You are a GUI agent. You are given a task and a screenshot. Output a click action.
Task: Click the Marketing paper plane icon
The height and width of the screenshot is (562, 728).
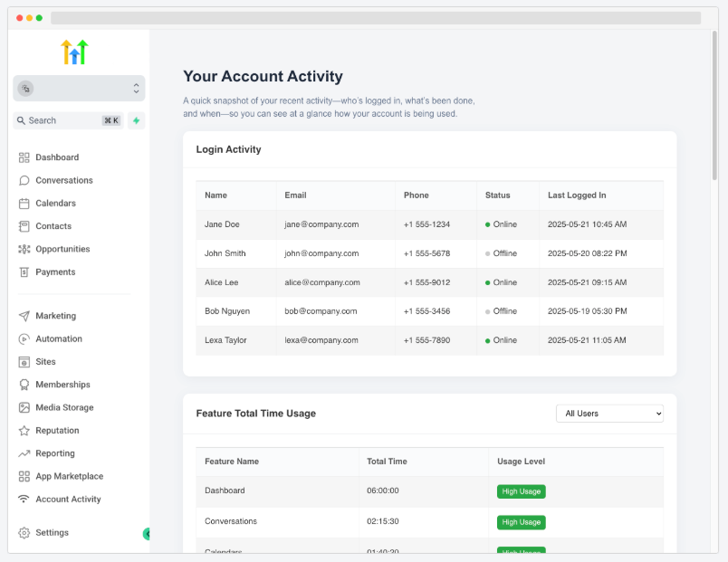pyautogui.click(x=24, y=316)
